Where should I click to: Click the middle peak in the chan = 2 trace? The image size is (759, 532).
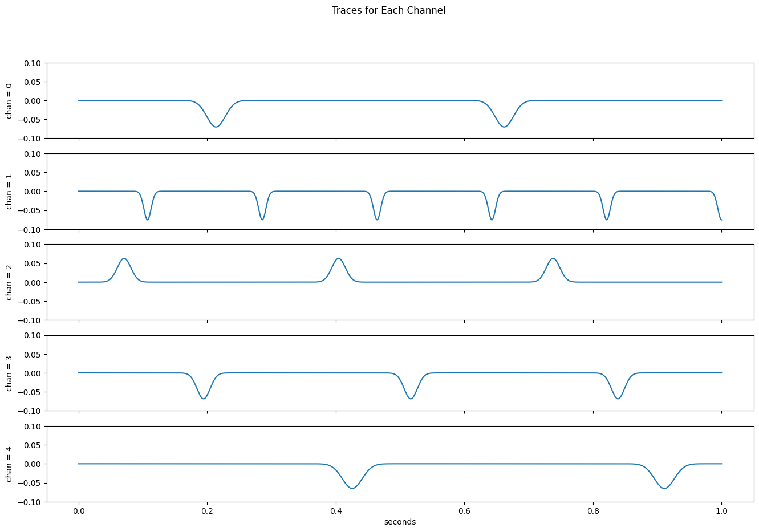point(339,270)
